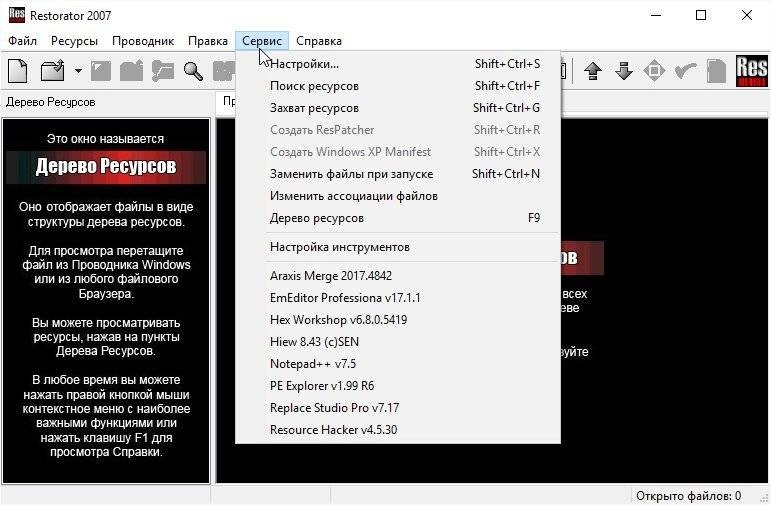Launch Notepad++ v7.5 tool
This screenshot has width=771, height=505.
(398, 364)
